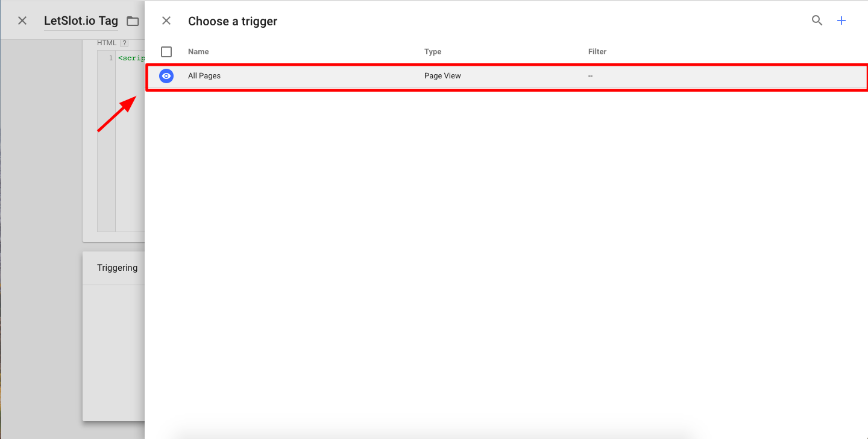Image resolution: width=868 pixels, height=439 pixels.
Task: Close the Choose a trigger panel
Action: pos(166,21)
